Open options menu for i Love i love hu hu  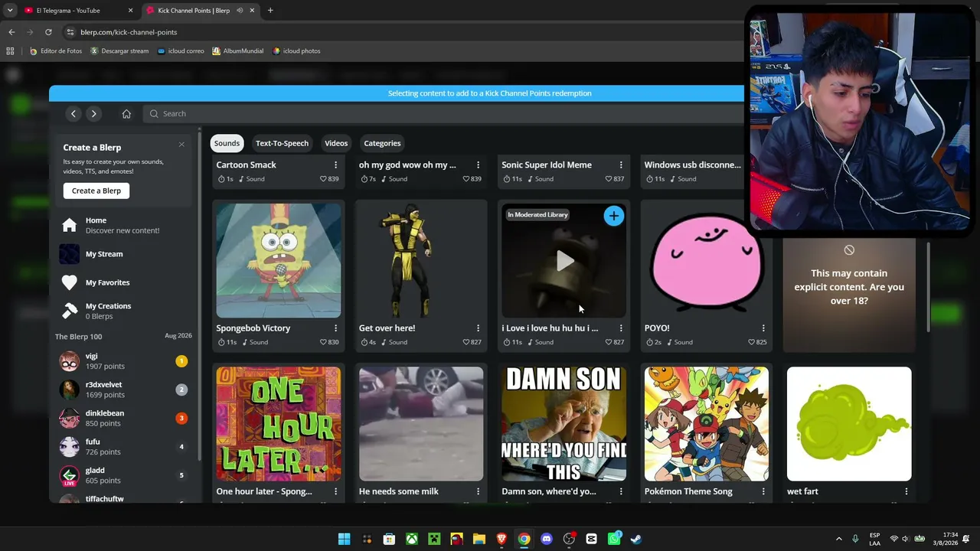tap(621, 328)
